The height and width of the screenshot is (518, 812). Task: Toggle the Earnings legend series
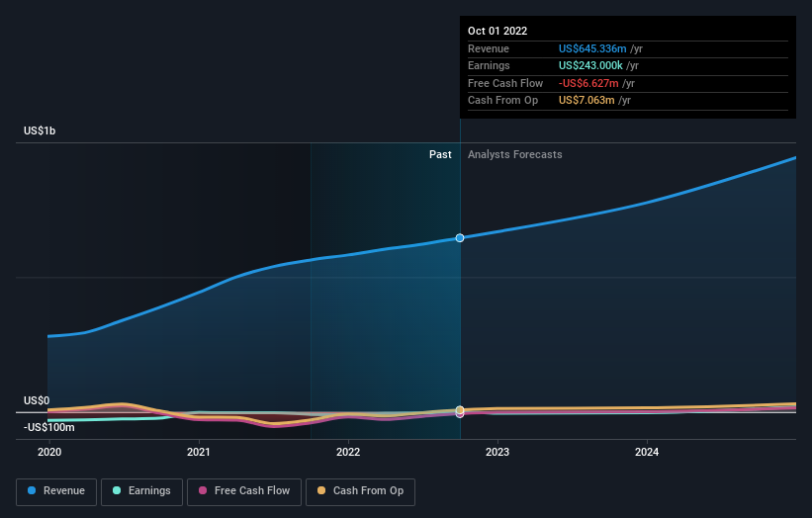click(x=141, y=491)
